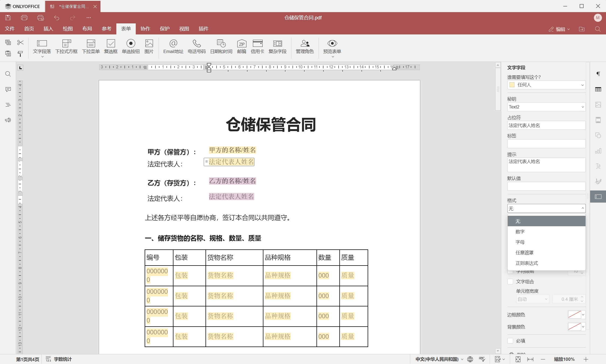Insert a 日期和时间 field
The image size is (606, 364).
(221, 46)
